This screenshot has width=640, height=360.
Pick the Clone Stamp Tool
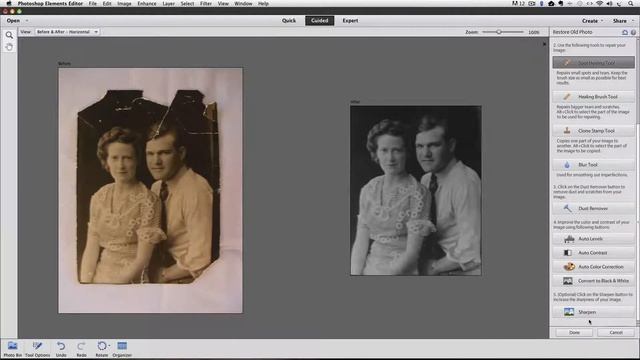593,131
